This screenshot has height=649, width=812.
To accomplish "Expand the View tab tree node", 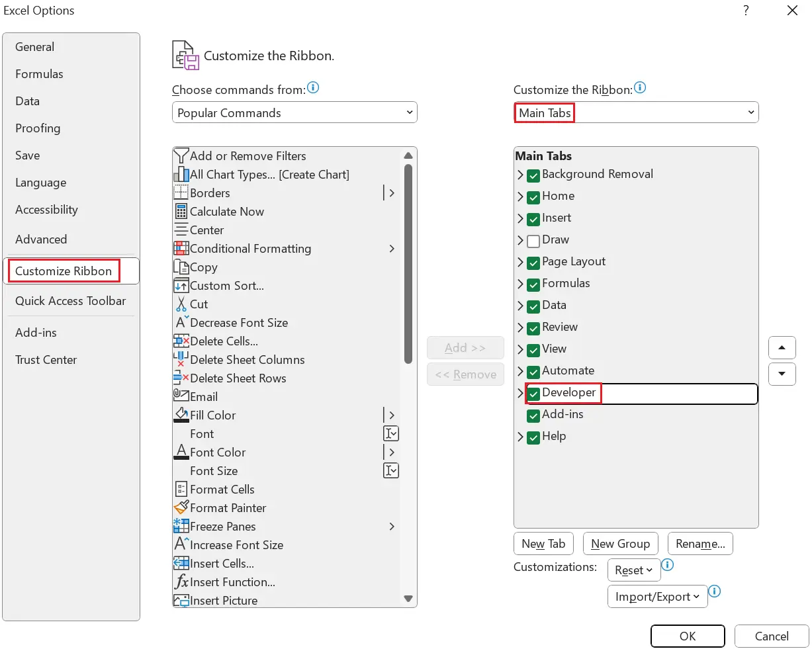I will pos(520,350).
